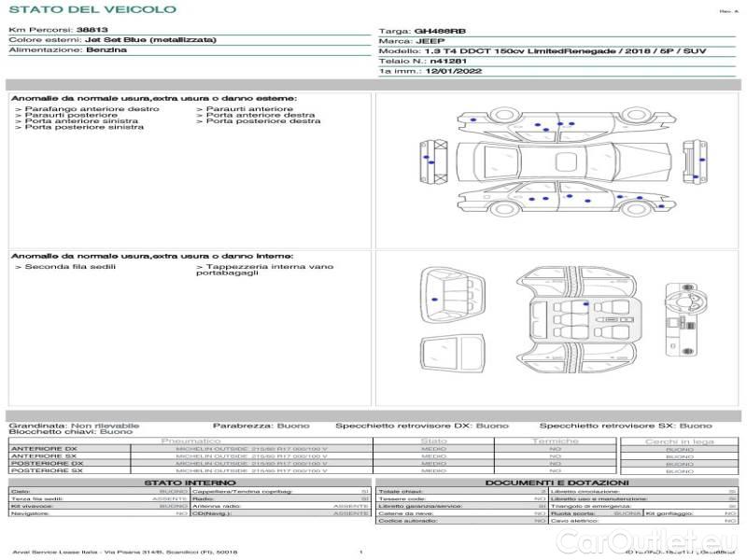Viewport: 747px width, 560px height.
Task: Select Porta posteriore destra entry
Action: tap(259, 121)
